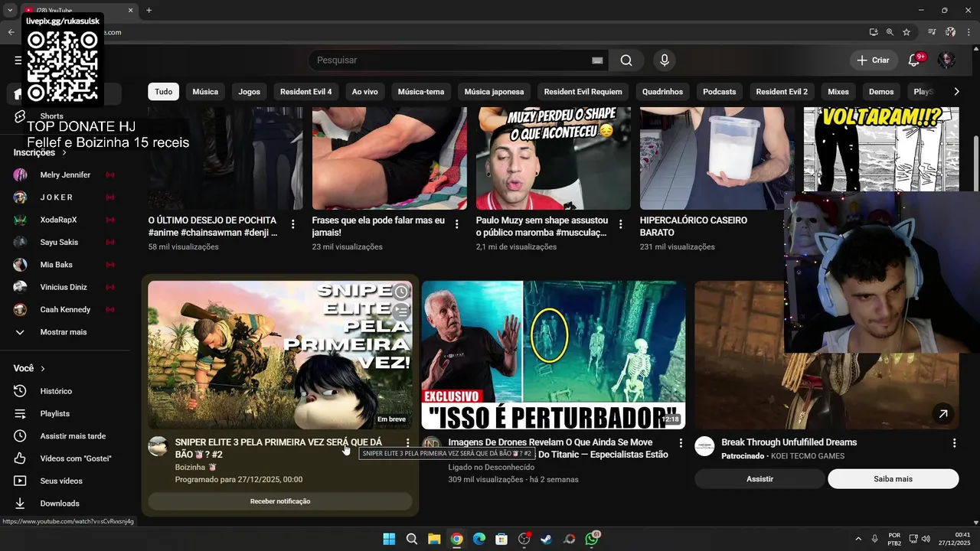Image resolution: width=980 pixels, height=551 pixels.
Task: Click Boizinha channel avatar beside Sniper Elite video
Action: coord(158,446)
